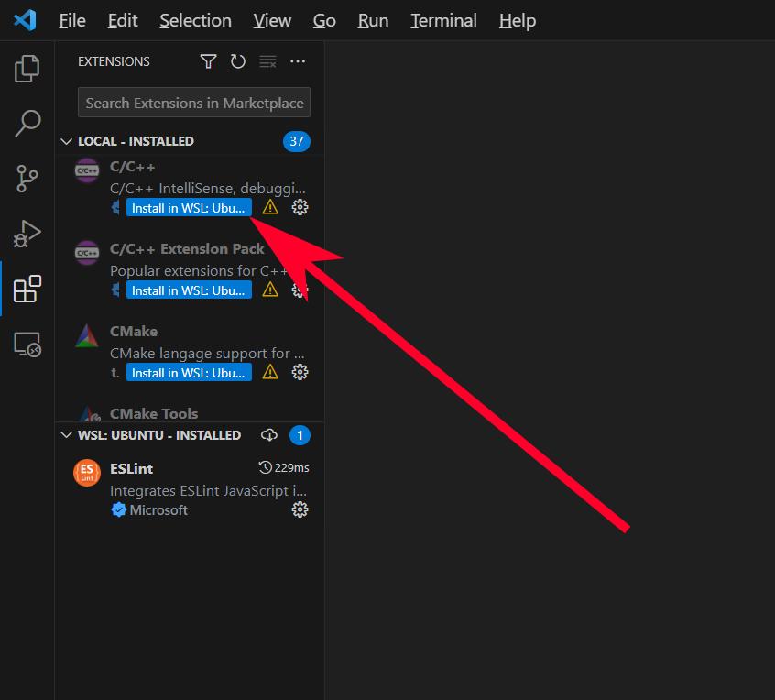
Task: Collapse the LOCAL - INSTALLED section
Action: click(x=66, y=141)
